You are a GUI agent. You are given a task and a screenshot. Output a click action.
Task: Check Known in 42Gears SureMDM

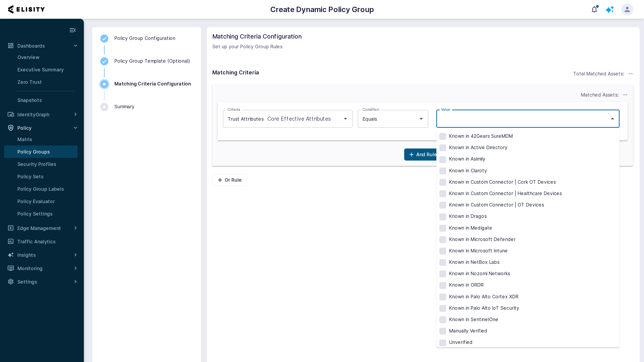pos(443,136)
